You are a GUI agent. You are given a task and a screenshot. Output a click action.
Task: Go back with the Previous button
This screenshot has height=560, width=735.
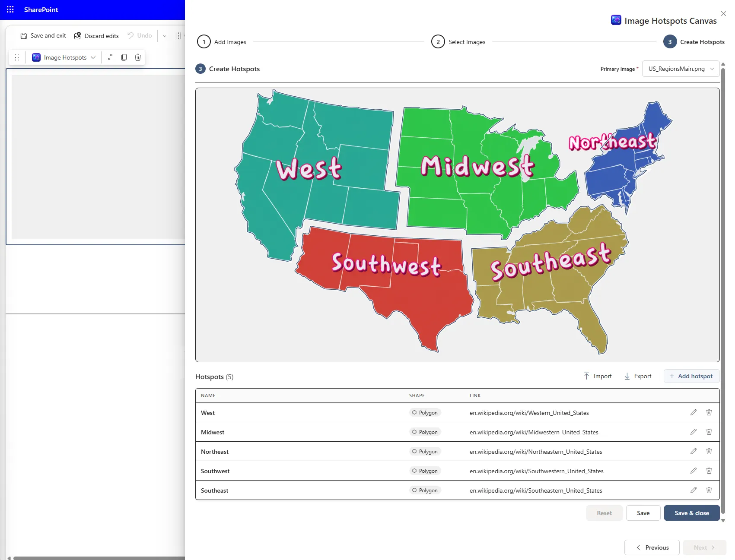click(x=652, y=547)
